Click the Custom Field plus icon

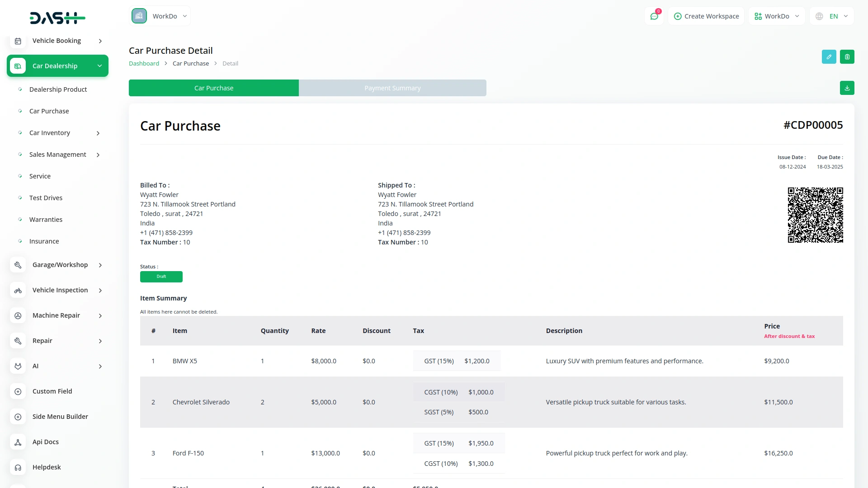pyautogui.click(x=18, y=392)
